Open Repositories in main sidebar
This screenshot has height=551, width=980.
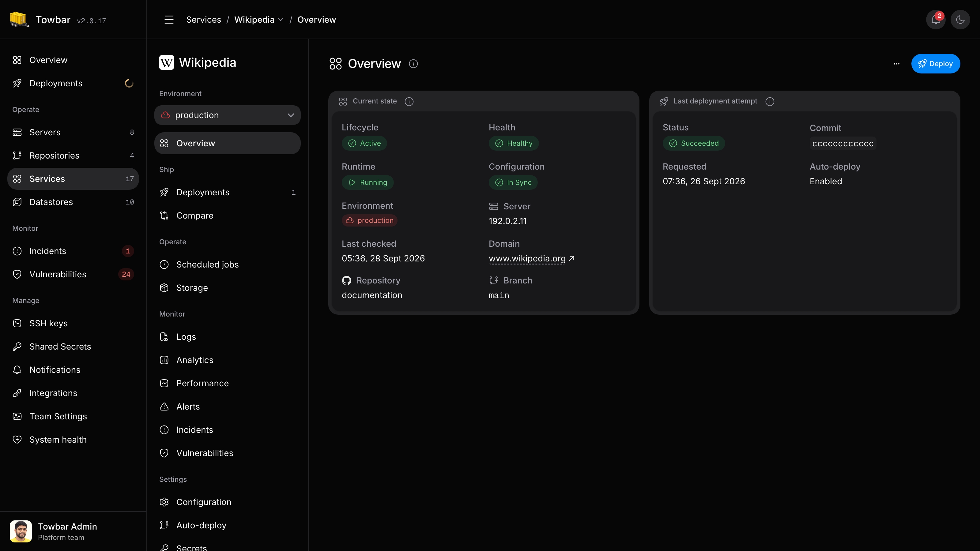click(x=73, y=156)
